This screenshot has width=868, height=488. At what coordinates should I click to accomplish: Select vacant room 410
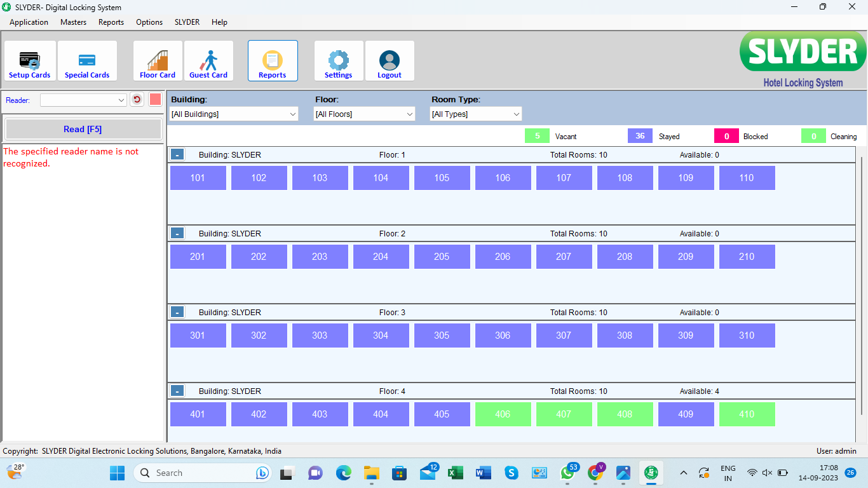point(747,414)
